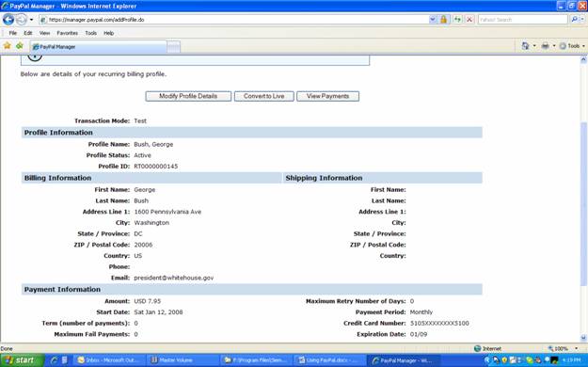The image size is (588, 367).
Task: Click the security padlock icon in address bar
Action: coord(444,20)
